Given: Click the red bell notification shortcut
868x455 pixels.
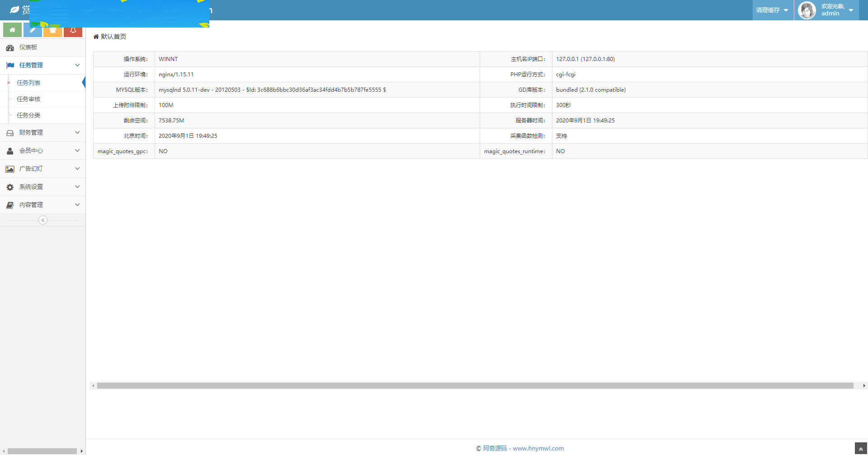Looking at the screenshot, I should tap(73, 31).
